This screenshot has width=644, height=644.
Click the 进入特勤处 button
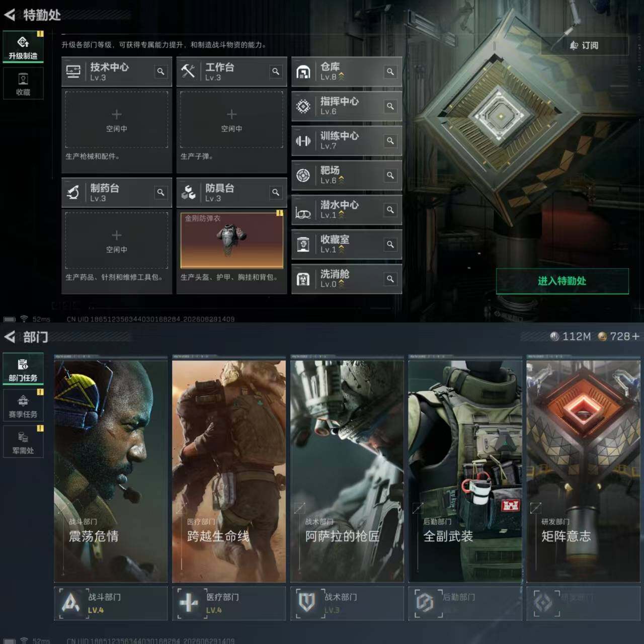(x=562, y=281)
